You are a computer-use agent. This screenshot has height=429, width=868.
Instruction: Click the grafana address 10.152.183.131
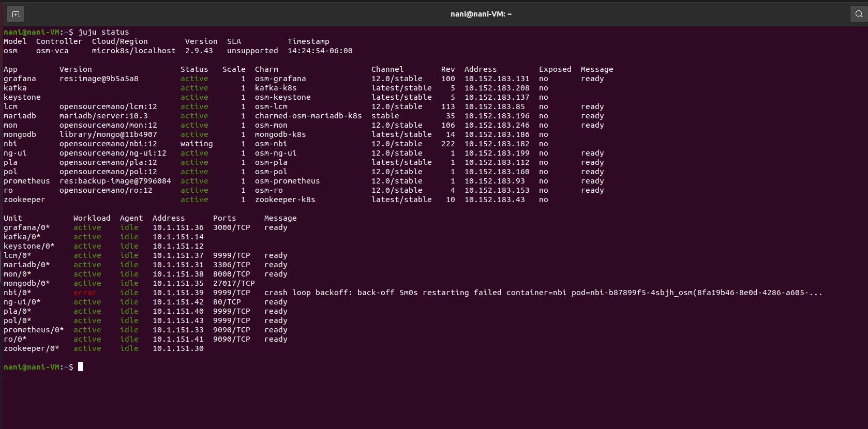tap(497, 79)
